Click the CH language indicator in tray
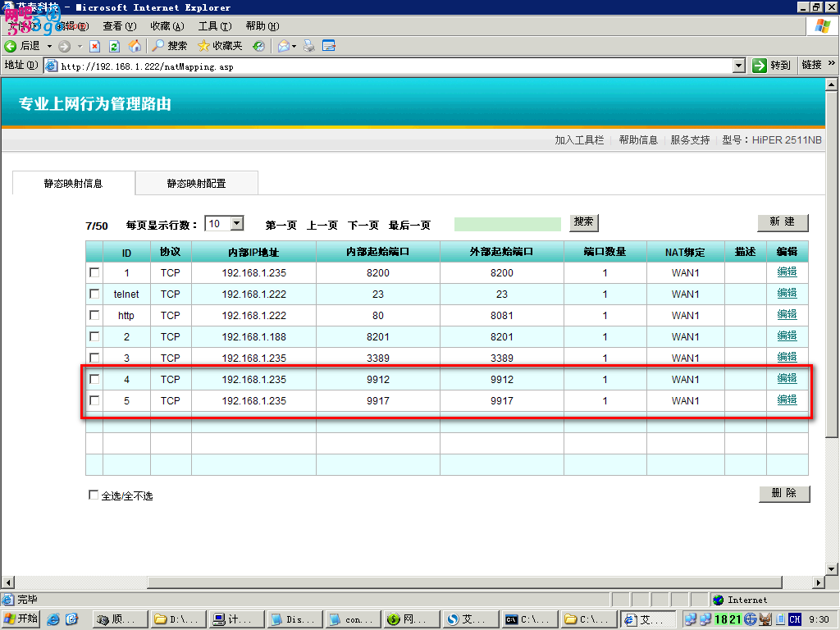840x630 pixels. pos(794,619)
